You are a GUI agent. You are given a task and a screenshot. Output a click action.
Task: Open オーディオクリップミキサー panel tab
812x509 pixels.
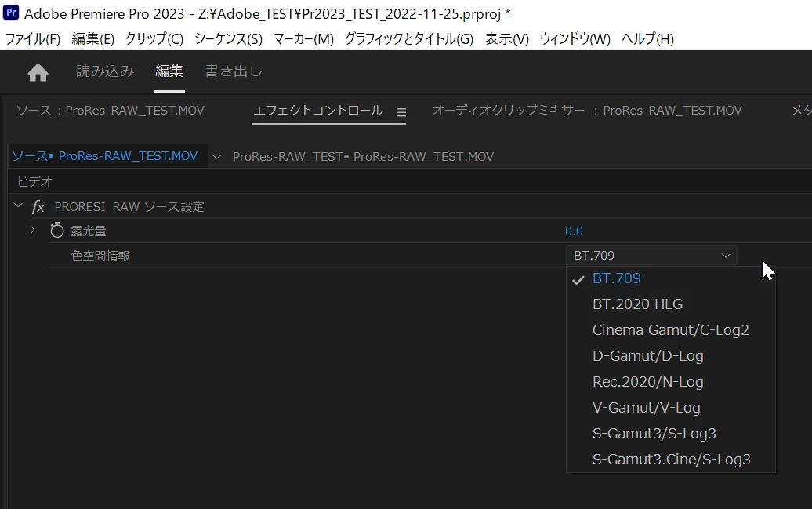tap(587, 111)
